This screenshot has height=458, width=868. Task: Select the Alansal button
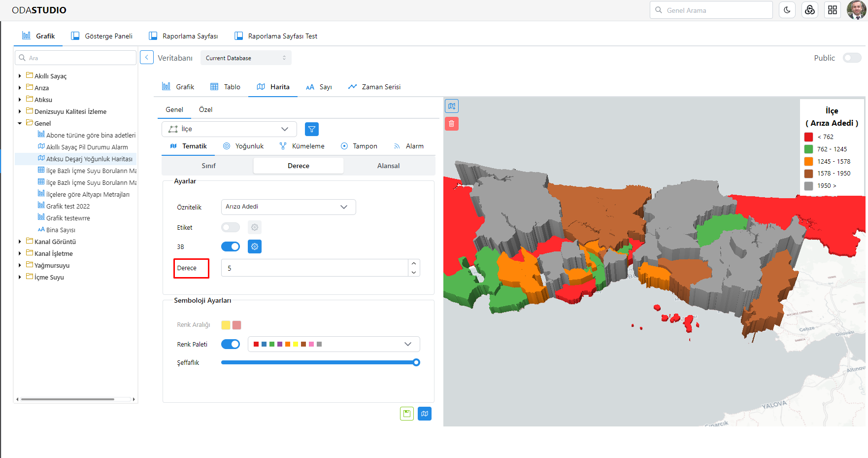(388, 166)
